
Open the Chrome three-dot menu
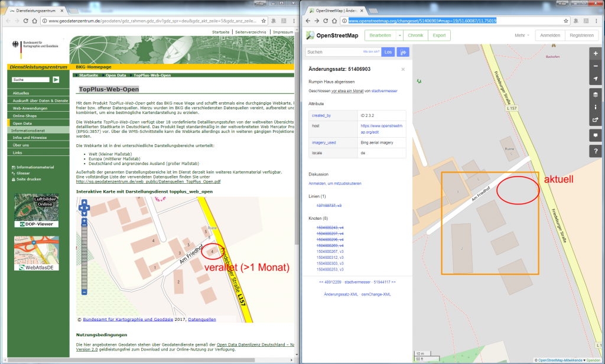[x=596, y=19]
